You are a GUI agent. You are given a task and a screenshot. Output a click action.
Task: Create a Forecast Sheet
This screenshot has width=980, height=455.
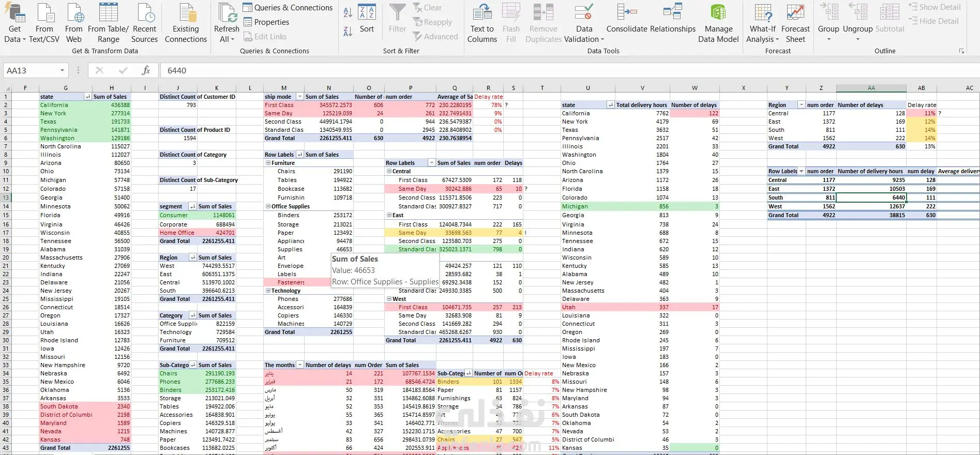pos(795,23)
